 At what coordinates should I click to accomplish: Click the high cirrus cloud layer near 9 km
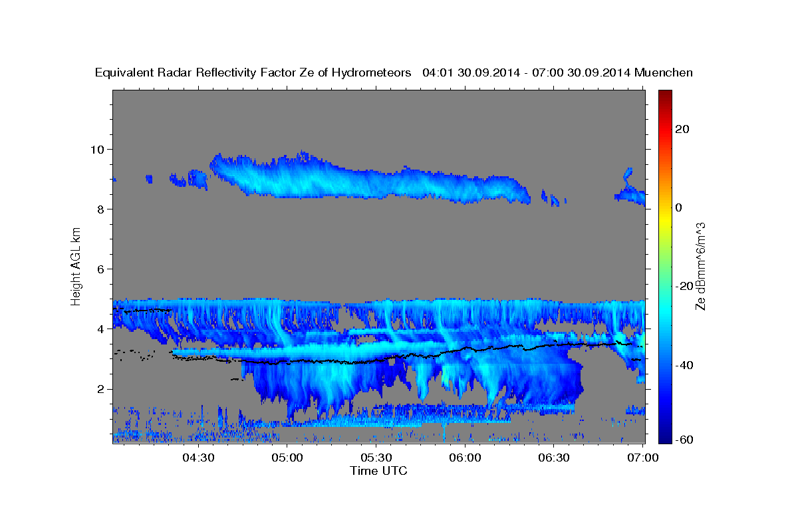coord(369,178)
